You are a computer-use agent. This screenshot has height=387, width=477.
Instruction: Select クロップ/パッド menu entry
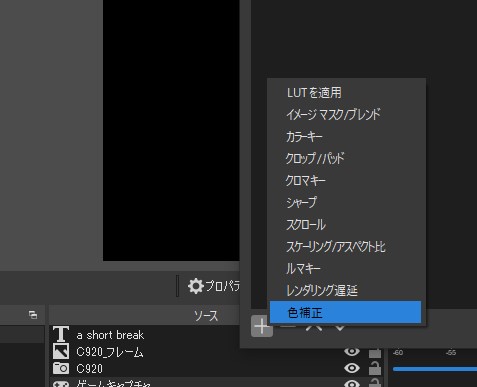[x=346, y=158]
